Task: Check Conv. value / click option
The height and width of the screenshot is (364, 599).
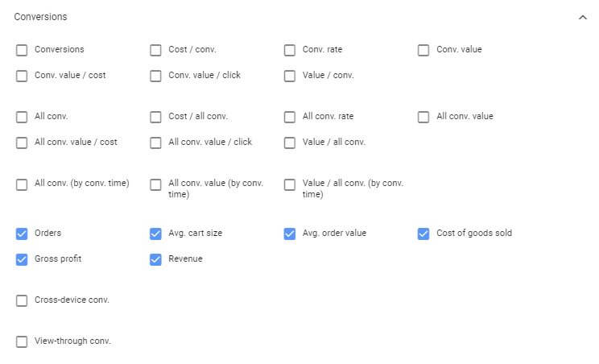Action: tap(155, 76)
